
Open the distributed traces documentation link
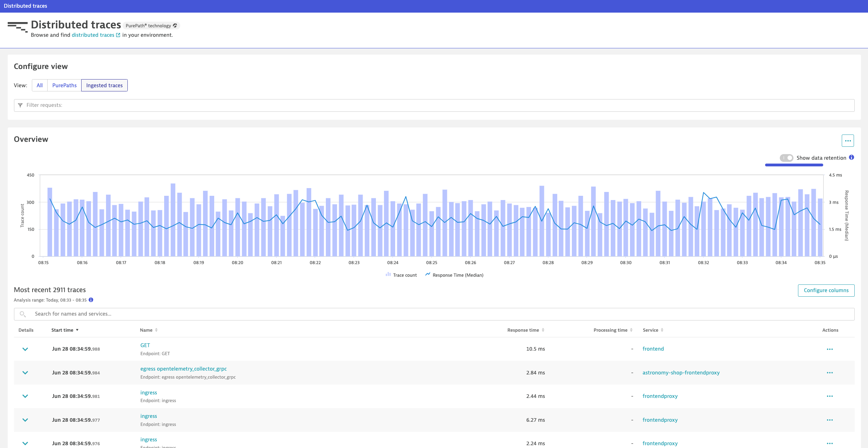(93, 35)
